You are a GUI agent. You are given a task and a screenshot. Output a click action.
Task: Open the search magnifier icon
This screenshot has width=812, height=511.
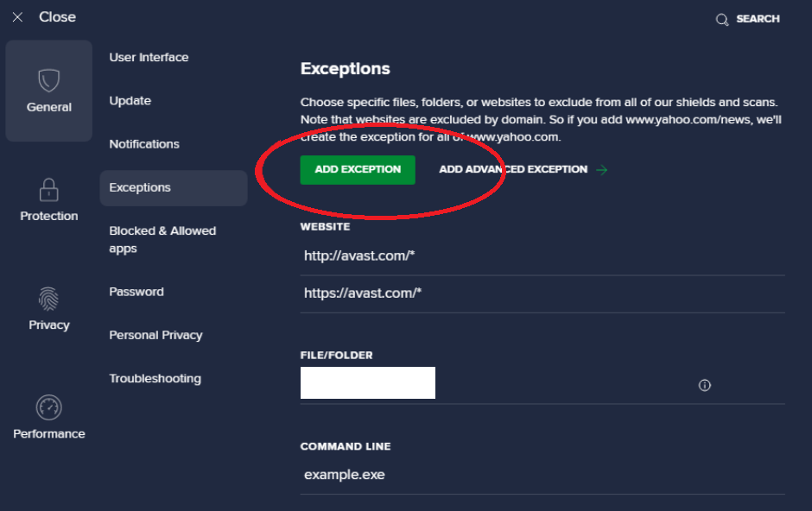click(x=722, y=20)
